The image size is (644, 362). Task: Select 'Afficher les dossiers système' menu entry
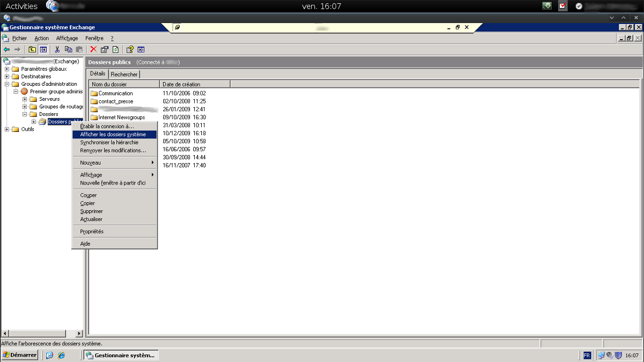tap(114, 135)
